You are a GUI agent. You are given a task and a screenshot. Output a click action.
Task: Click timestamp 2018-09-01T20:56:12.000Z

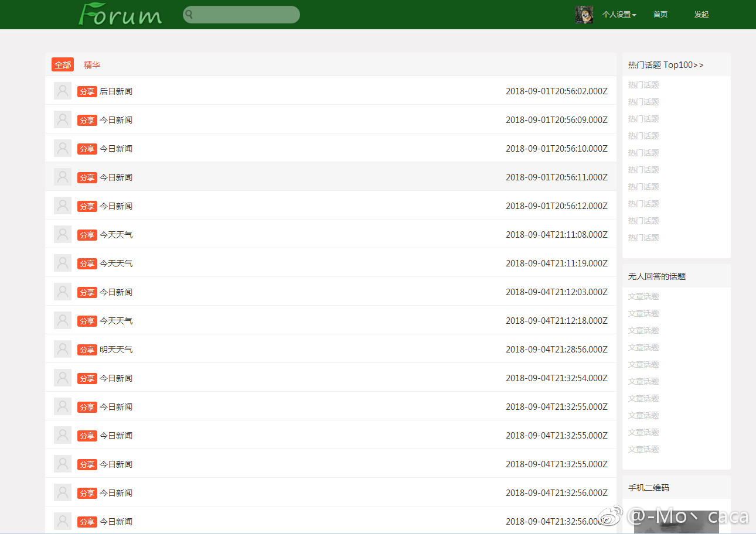pos(557,206)
